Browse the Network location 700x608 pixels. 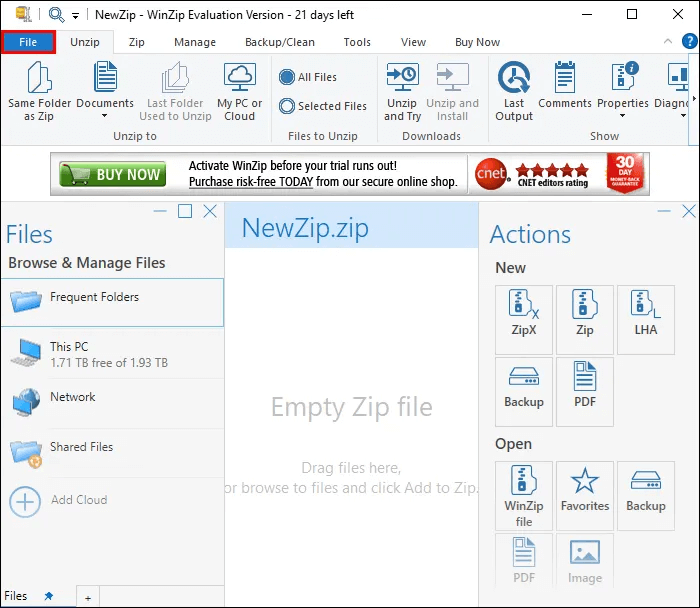pos(112,403)
